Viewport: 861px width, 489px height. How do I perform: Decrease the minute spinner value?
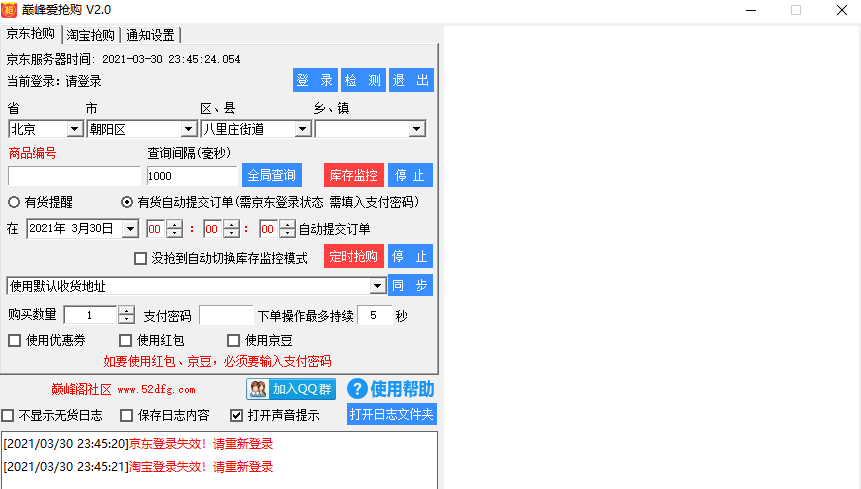[x=231, y=233]
